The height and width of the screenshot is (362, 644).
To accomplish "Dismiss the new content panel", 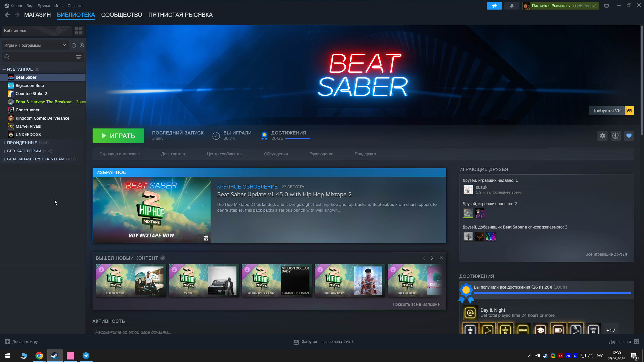I will [441, 258].
